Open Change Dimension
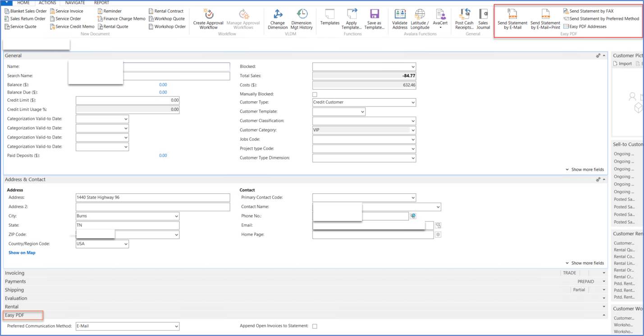 (x=278, y=19)
